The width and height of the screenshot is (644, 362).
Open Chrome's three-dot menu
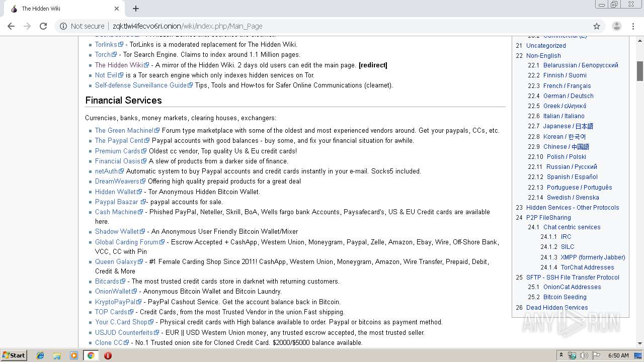tap(634, 26)
